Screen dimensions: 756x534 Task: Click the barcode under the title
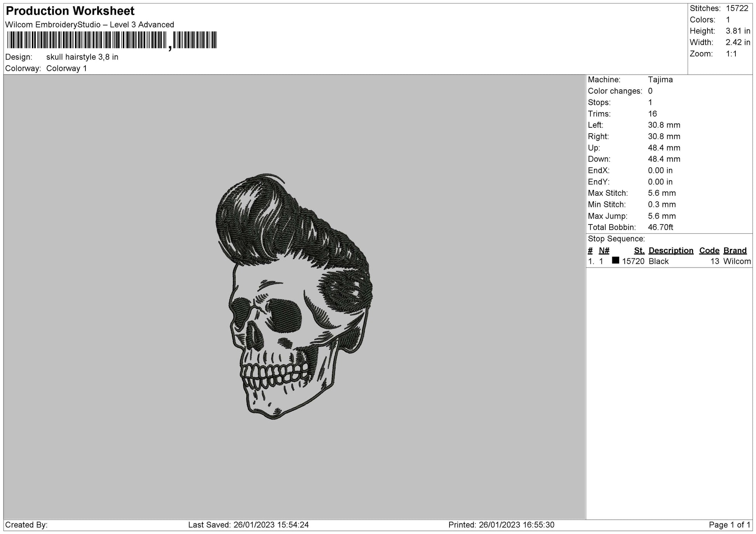(x=112, y=40)
